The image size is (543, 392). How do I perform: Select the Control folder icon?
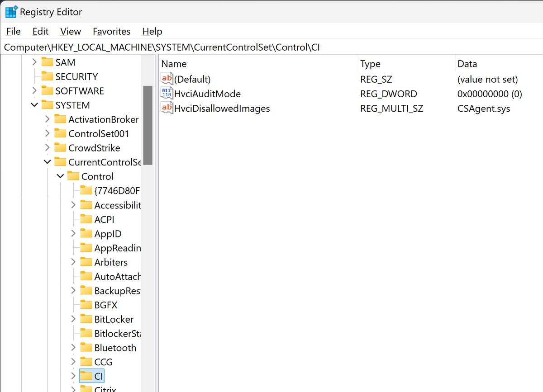pos(73,176)
